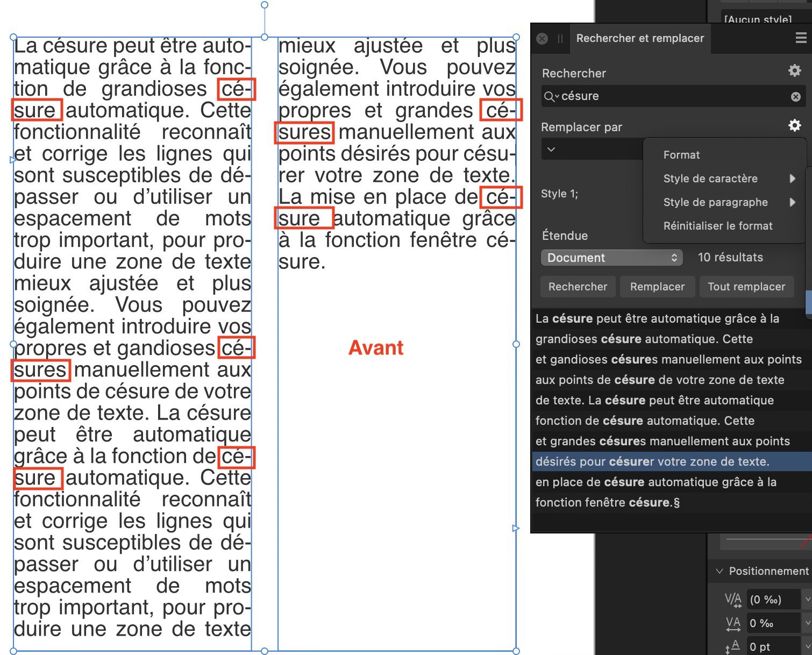
Task: Open the Remplacer par gear options
Action: (x=794, y=125)
